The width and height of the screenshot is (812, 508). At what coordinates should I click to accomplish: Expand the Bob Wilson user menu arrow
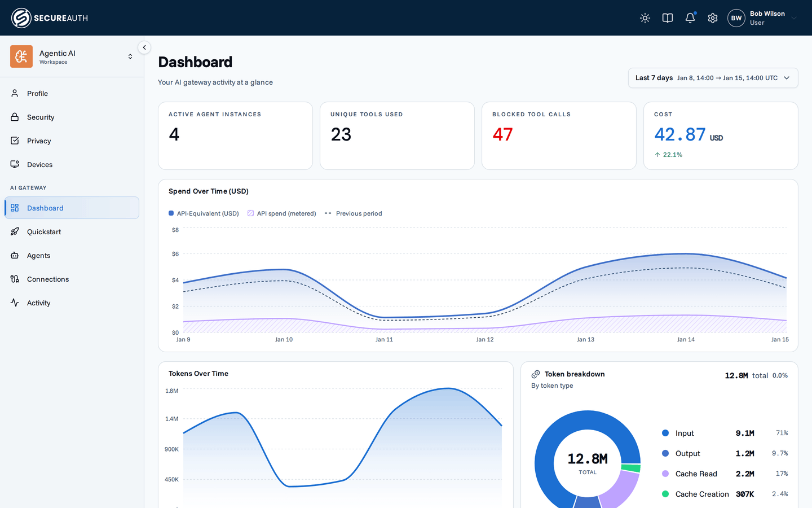[794, 18]
